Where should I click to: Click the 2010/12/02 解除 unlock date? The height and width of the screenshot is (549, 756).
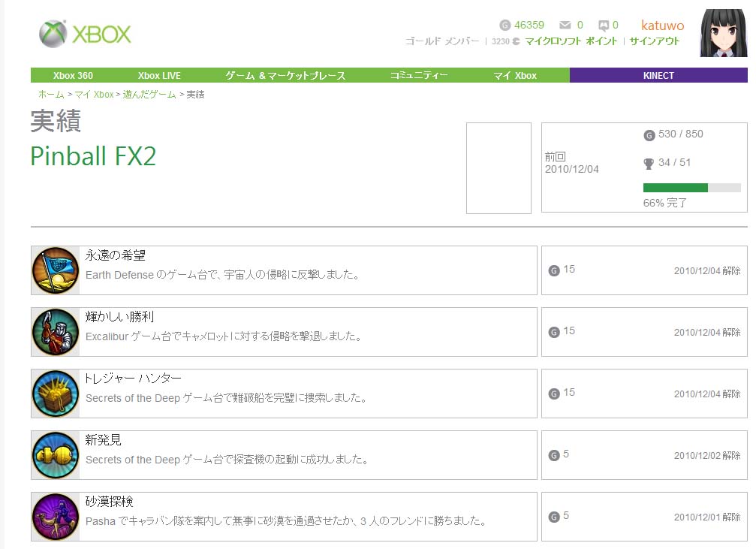[x=707, y=456]
